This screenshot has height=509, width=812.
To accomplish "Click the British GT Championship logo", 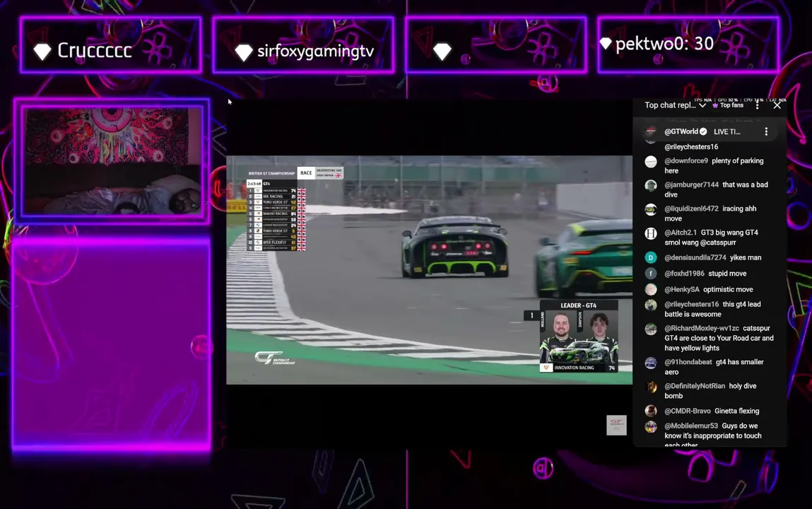I will tap(274, 358).
